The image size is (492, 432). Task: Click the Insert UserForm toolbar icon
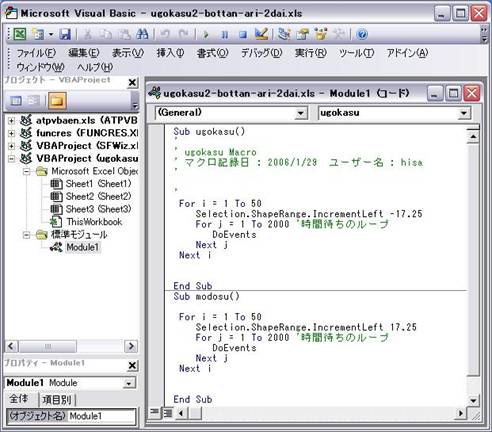[38, 34]
